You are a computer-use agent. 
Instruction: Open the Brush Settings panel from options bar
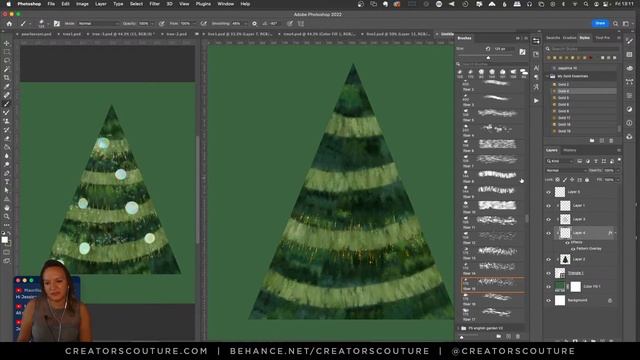[57, 24]
